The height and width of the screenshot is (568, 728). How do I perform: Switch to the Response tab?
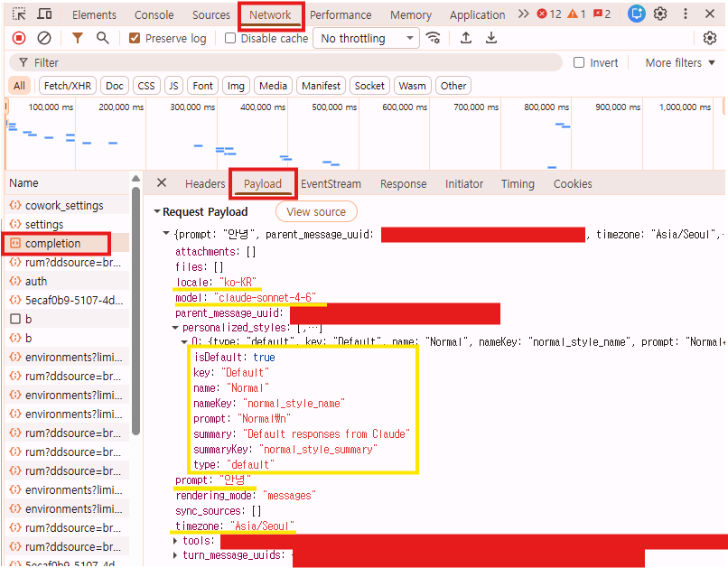point(403,183)
